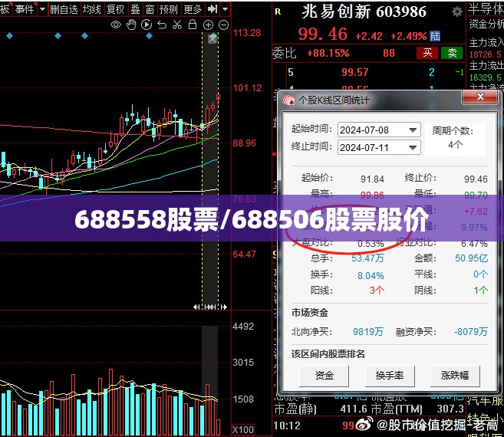504x437 pixels.
Task: Click the 阴线 count 1个
Action: coord(480,291)
